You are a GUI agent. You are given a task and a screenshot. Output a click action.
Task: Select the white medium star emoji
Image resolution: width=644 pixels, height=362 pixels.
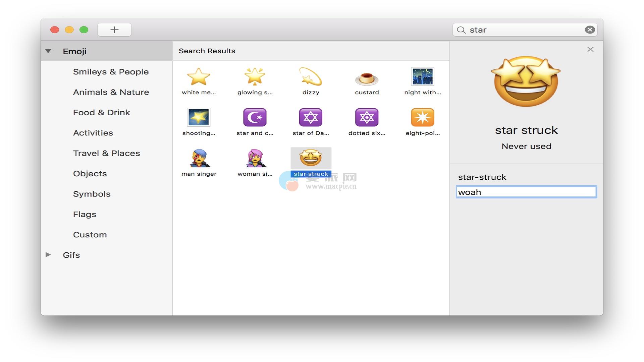pyautogui.click(x=199, y=77)
